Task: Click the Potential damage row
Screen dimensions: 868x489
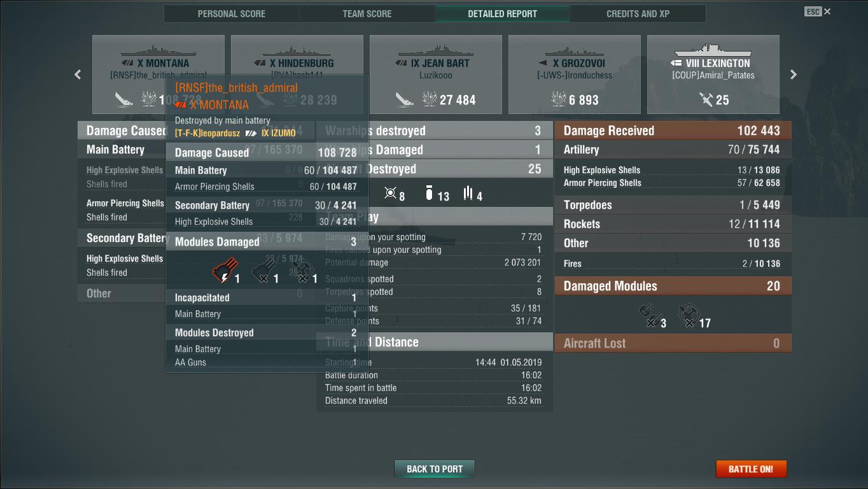Action: pyautogui.click(x=434, y=262)
